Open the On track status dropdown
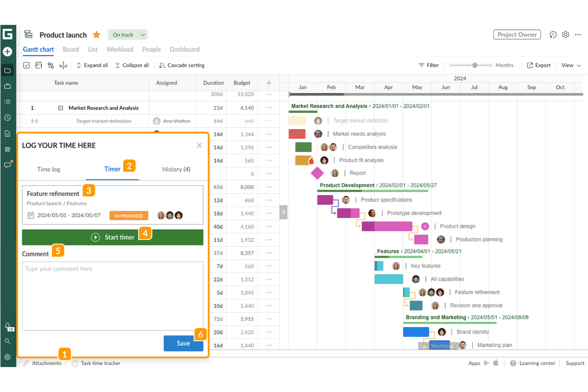The image size is (588, 392). [127, 35]
